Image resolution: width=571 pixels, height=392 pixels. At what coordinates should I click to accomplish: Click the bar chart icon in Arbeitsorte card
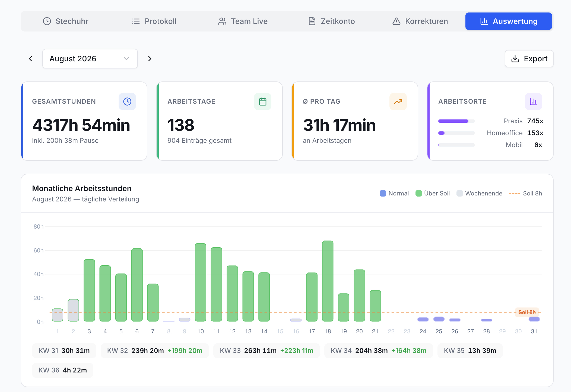point(534,102)
